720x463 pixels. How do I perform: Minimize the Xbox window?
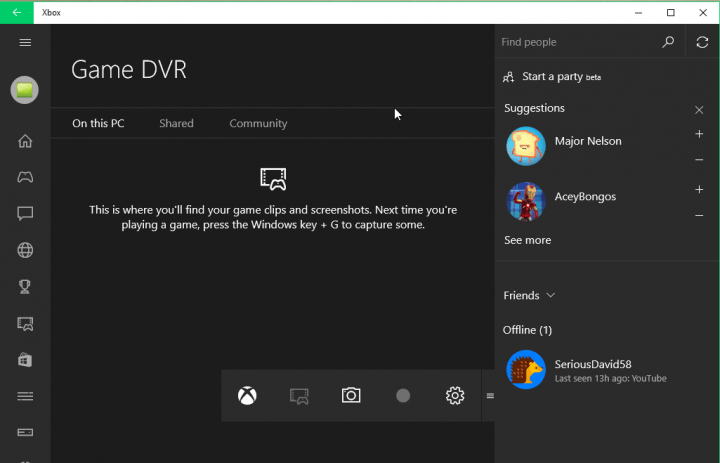click(638, 13)
